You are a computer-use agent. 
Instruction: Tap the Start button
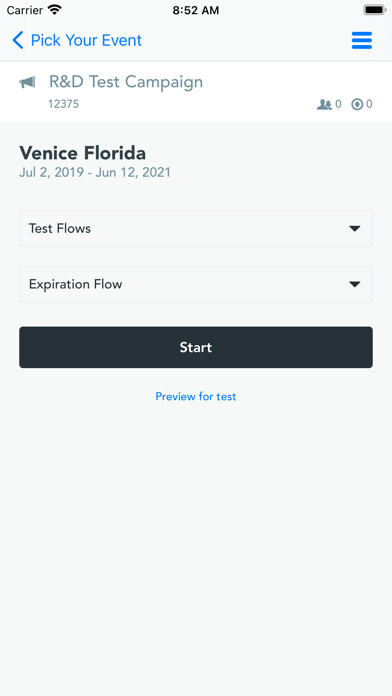coord(196,347)
